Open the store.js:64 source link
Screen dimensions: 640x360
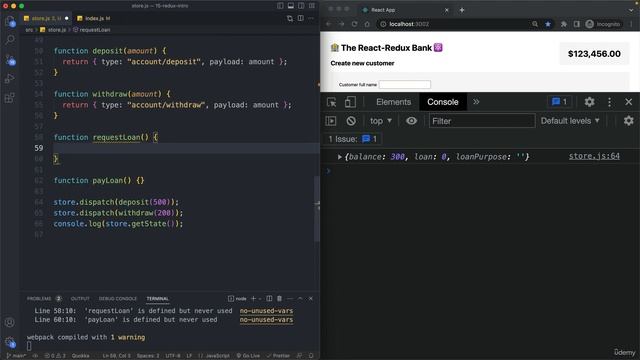pyautogui.click(x=594, y=156)
